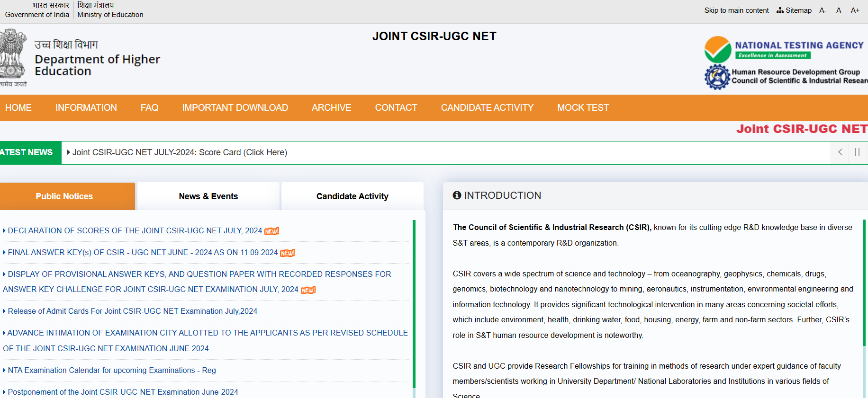Click the previous news arrow in ticker
The width and height of the screenshot is (868, 398).
coord(840,152)
